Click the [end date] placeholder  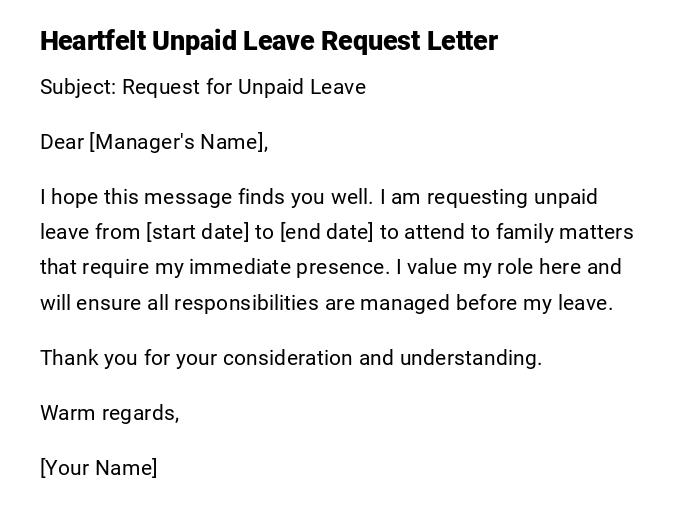coord(326,232)
